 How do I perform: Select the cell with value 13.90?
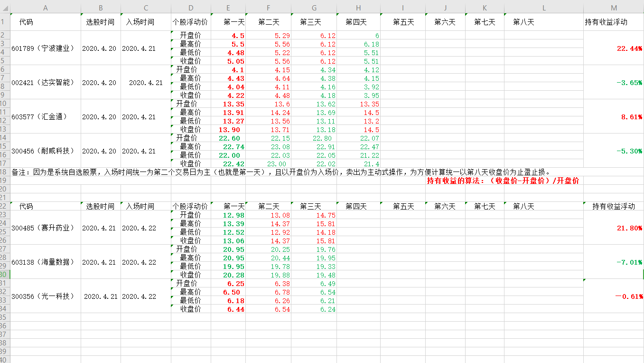(x=228, y=130)
